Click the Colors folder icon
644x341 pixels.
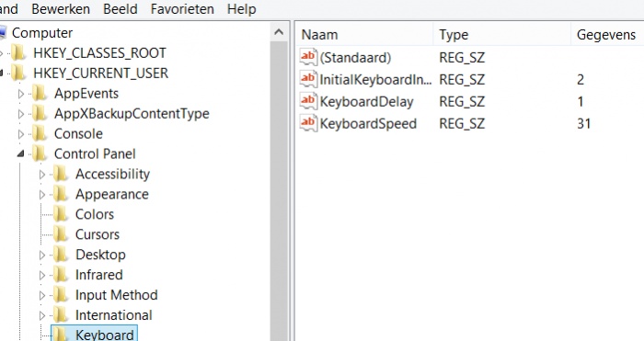[x=61, y=214]
